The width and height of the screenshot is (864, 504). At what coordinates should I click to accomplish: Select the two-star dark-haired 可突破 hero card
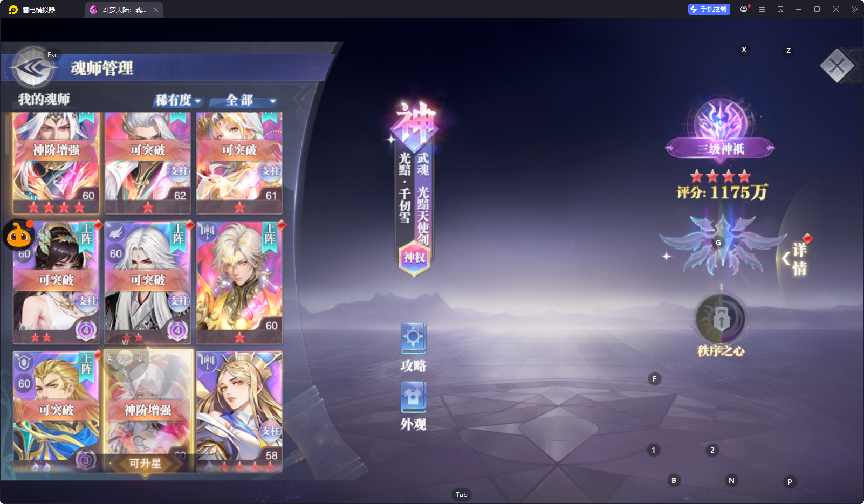56,282
